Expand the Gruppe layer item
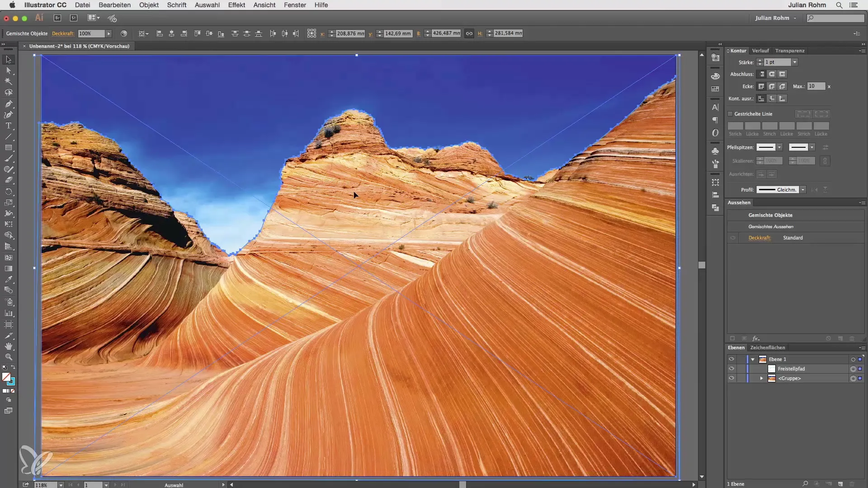This screenshot has width=868, height=488. pyautogui.click(x=762, y=378)
